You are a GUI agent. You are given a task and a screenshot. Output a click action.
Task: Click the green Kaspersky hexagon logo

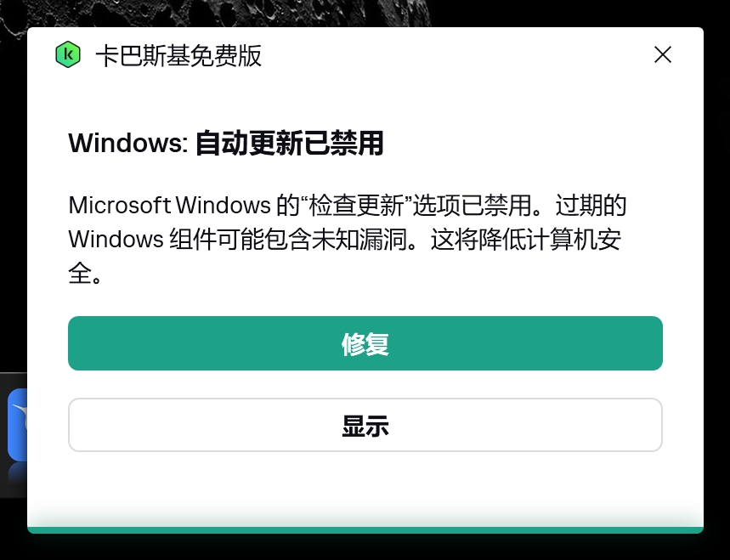68,54
